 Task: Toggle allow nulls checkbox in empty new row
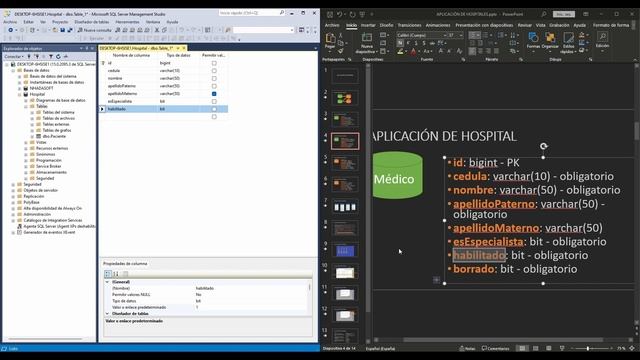214,117
